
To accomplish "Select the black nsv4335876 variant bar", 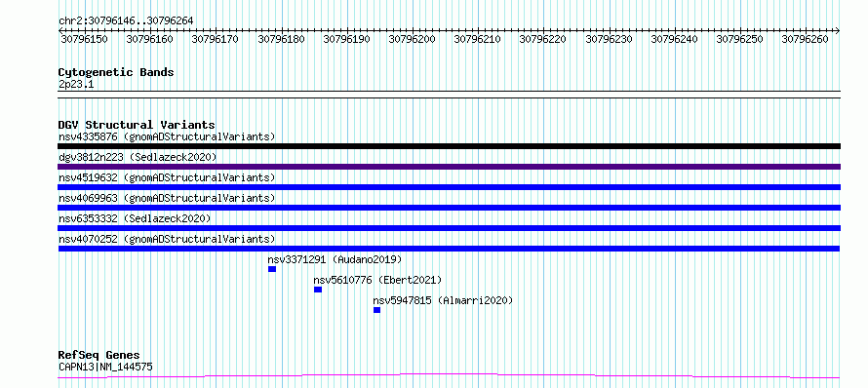I will coord(449,146).
